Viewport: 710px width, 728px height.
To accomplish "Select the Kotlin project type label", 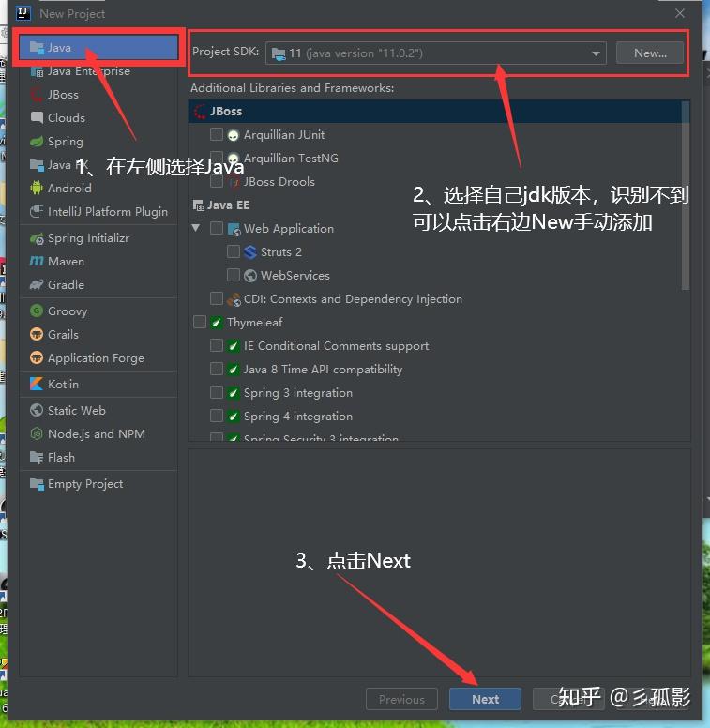I will click(63, 384).
